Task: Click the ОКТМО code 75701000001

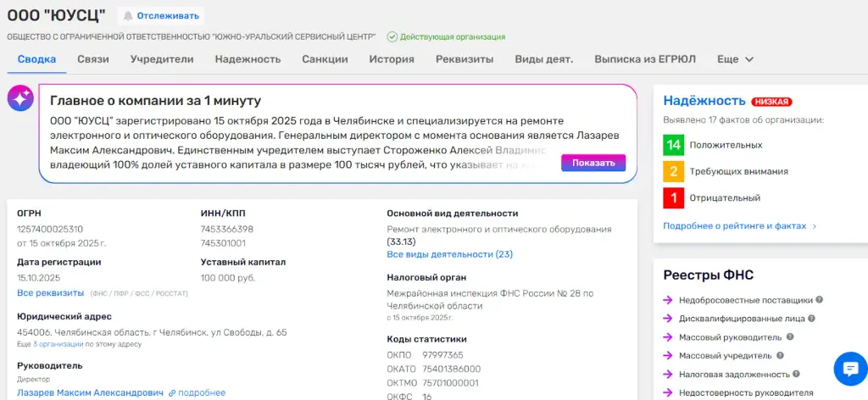Action: point(450,383)
